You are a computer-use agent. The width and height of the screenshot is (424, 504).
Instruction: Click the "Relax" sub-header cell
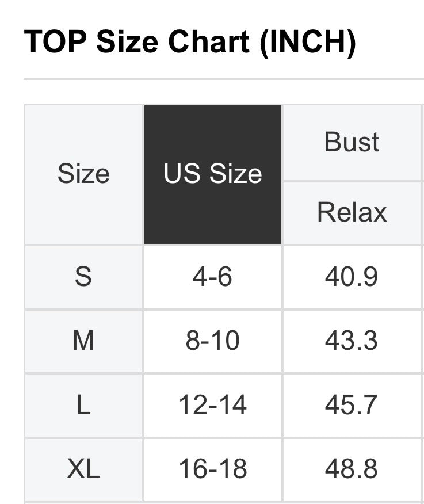click(x=352, y=212)
